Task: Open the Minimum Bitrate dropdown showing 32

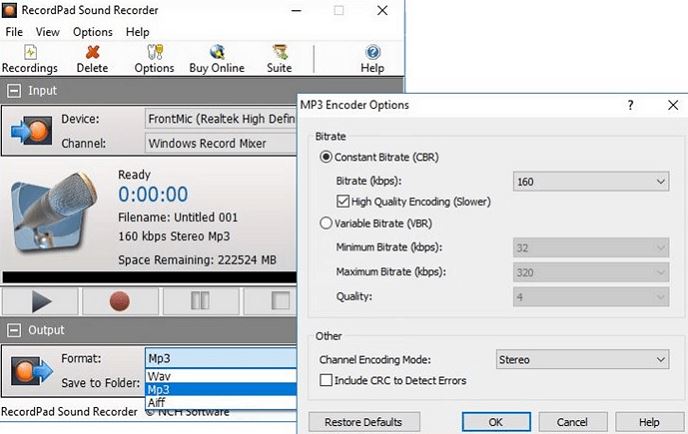Action: click(x=591, y=248)
